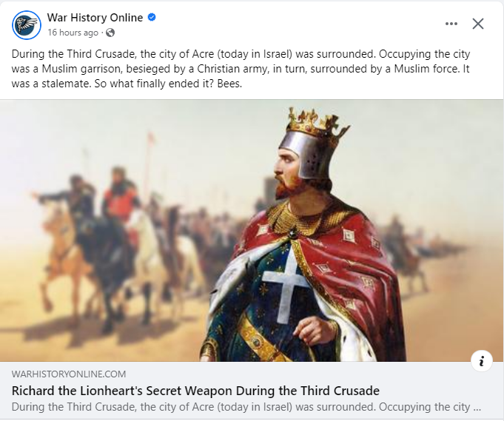
Task: Open the three-dots post options menu
Action: (x=451, y=24)
